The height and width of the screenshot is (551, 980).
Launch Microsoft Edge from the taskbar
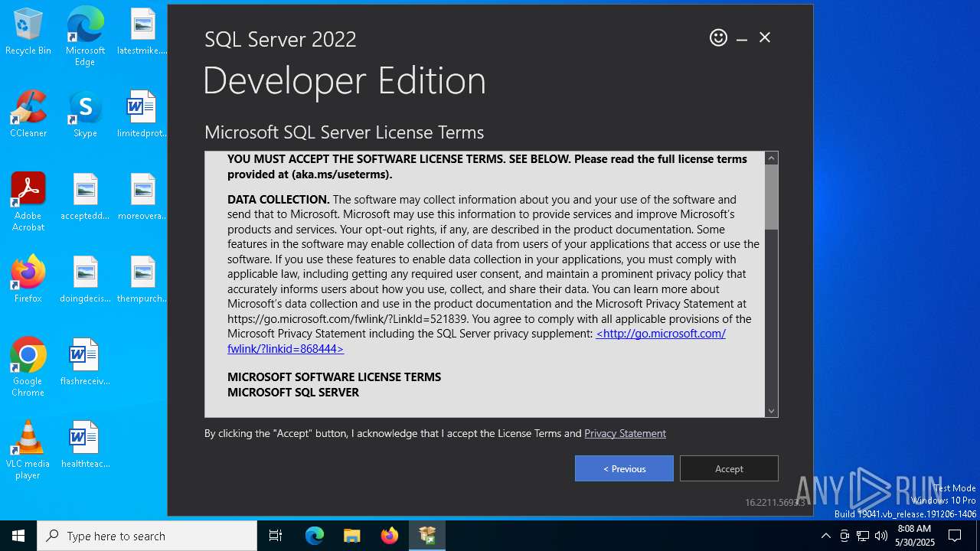click(x=314, y=536)
